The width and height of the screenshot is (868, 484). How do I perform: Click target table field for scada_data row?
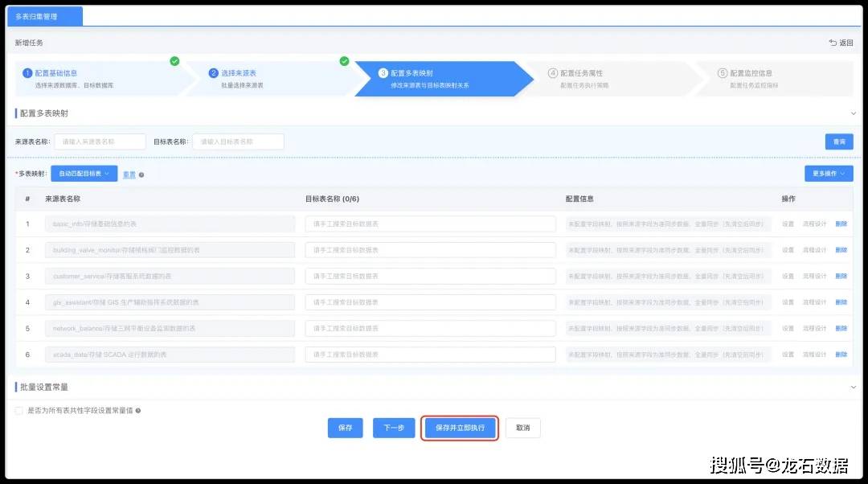click(x=430, y=355)
